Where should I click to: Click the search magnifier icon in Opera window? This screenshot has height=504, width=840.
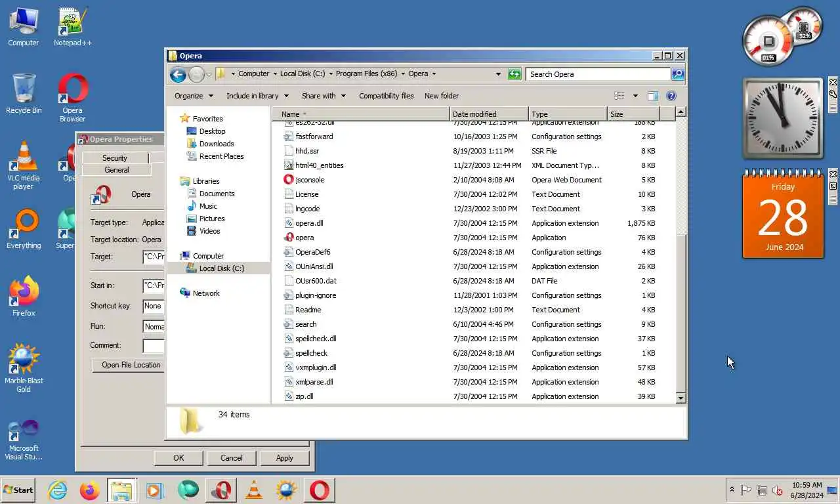click(x=678, y=74)
